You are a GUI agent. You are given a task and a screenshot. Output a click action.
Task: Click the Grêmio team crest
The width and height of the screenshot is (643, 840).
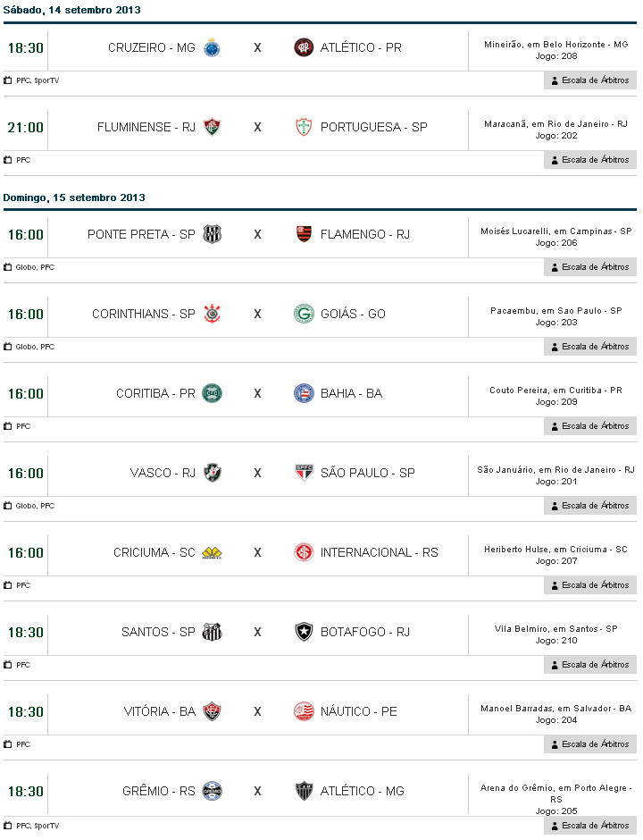coord(212,791)
